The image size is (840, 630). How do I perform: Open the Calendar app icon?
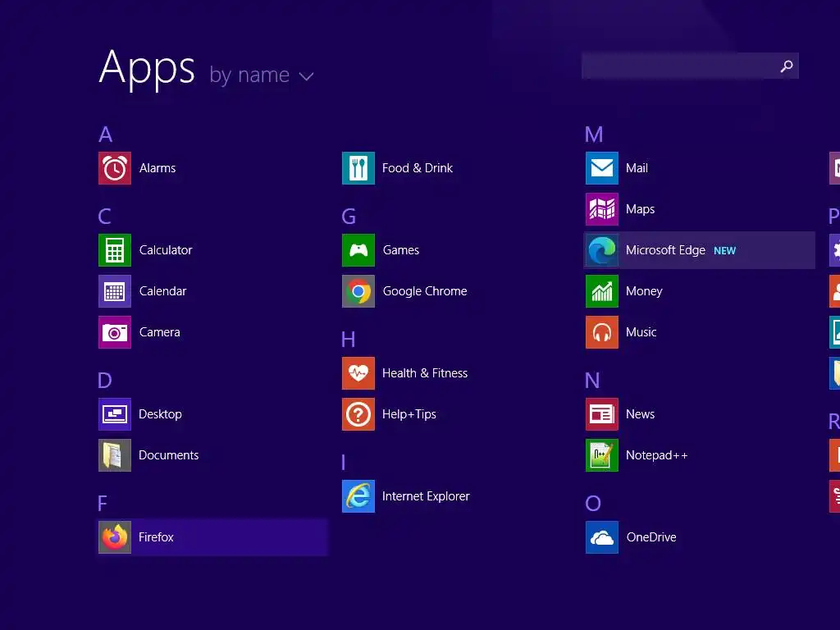[115, 291]
